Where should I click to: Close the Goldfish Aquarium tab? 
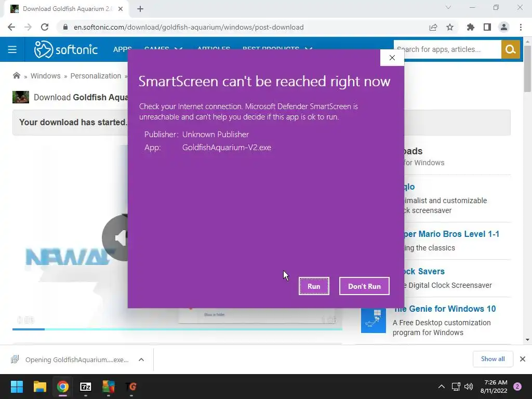pyautogui.click(x=121, y=9)
